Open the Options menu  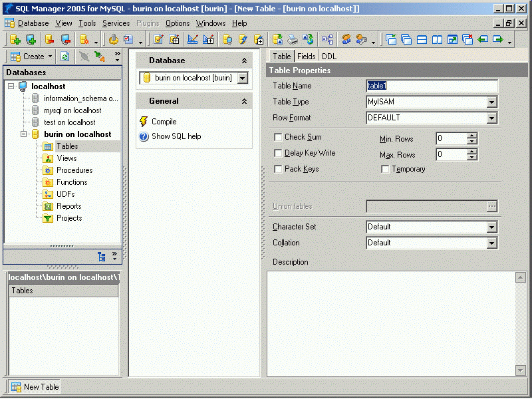coord(178,23)
